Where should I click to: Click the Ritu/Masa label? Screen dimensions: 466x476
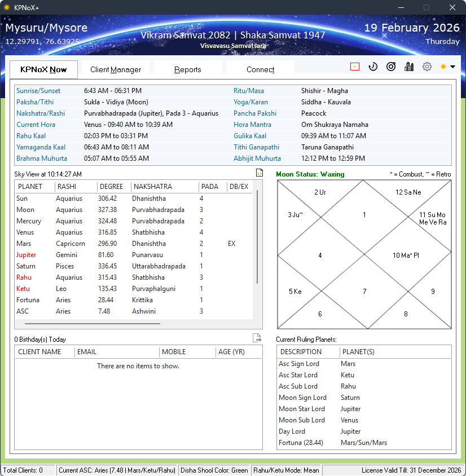[x=249, y=91]
